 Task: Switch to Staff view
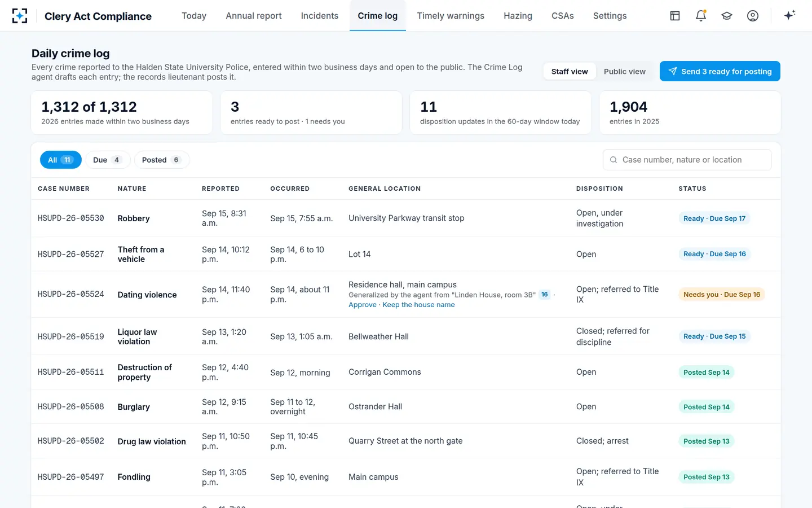pyautogui.click(x=570, y=72)
